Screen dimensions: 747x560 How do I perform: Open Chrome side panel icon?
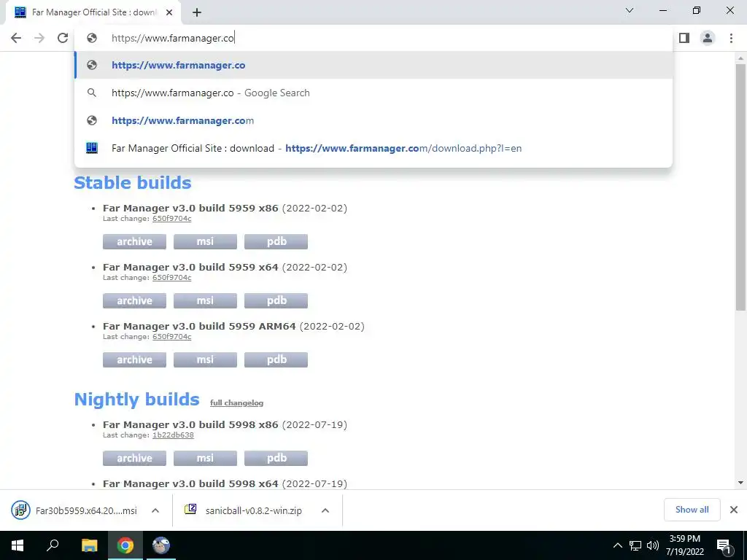click(x=684, y=38)
